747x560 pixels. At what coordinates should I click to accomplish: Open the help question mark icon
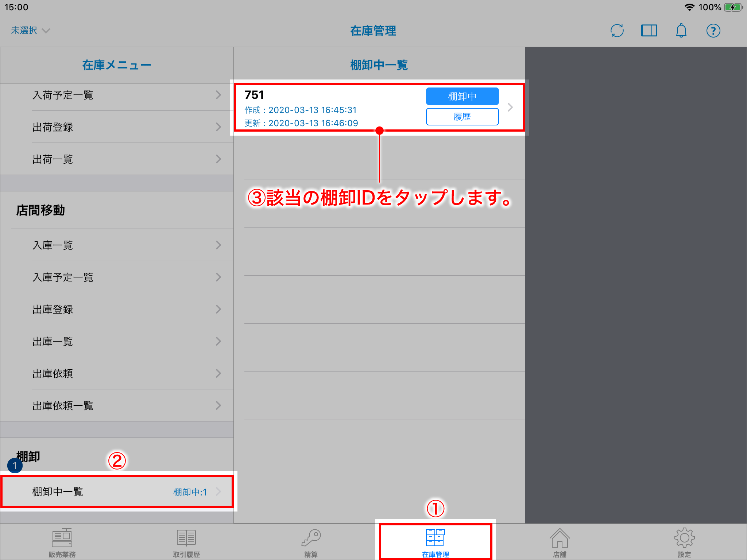[x=713, y=31]
